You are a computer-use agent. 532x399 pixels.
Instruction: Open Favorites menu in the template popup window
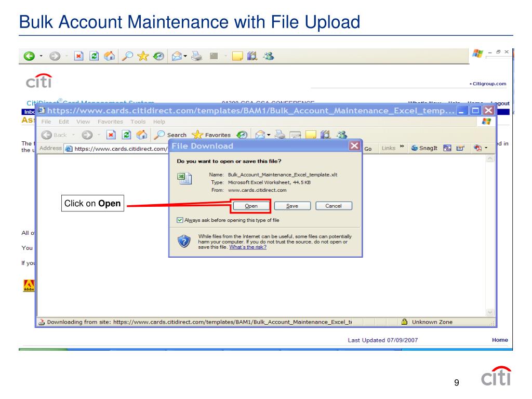pyautogui.click(x=110, y=122)
